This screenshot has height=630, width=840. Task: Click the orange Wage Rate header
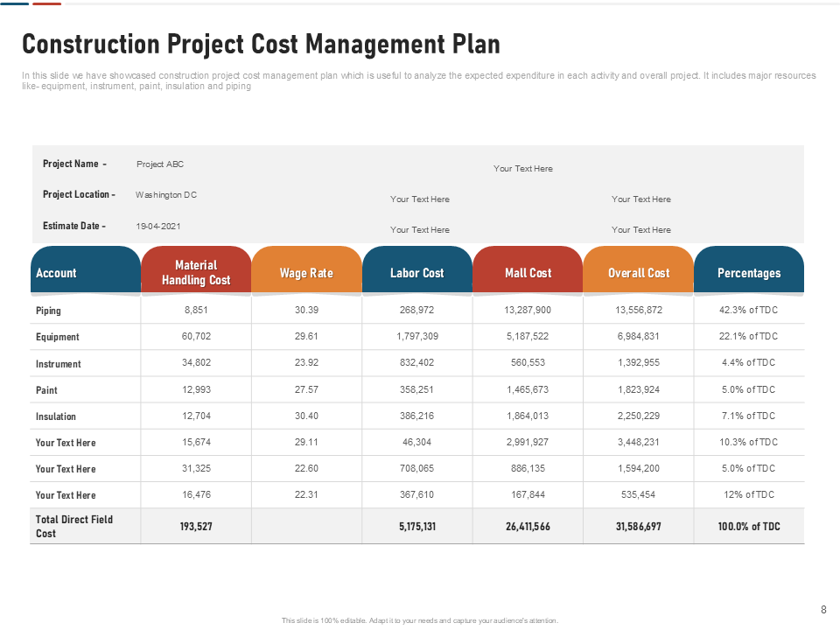click(x=306, y=269)
